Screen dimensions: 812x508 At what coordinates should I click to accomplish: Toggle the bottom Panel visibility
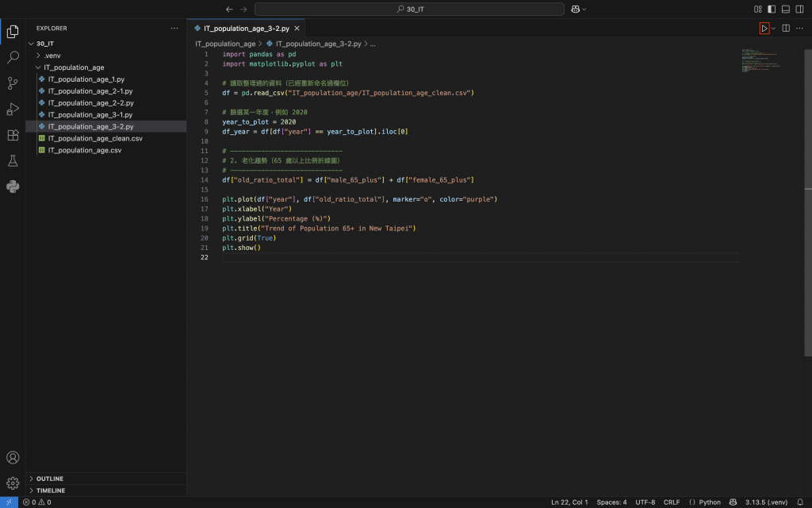coord(786,10)
